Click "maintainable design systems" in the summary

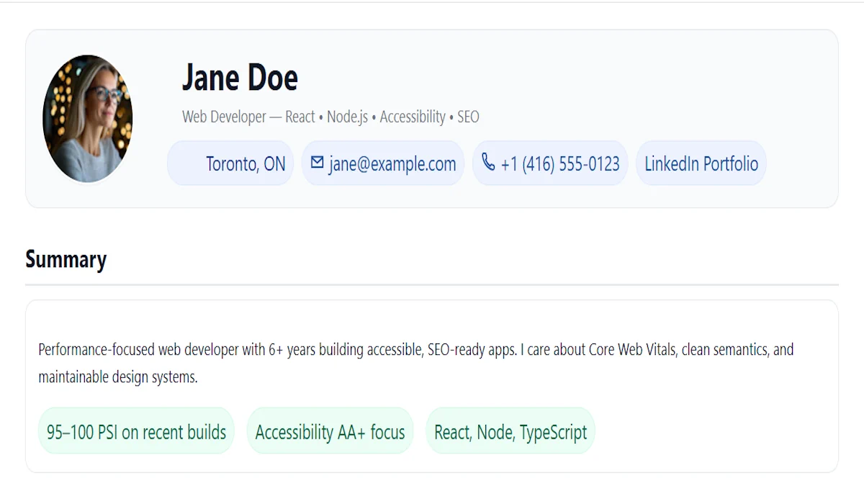pos(117,377)
